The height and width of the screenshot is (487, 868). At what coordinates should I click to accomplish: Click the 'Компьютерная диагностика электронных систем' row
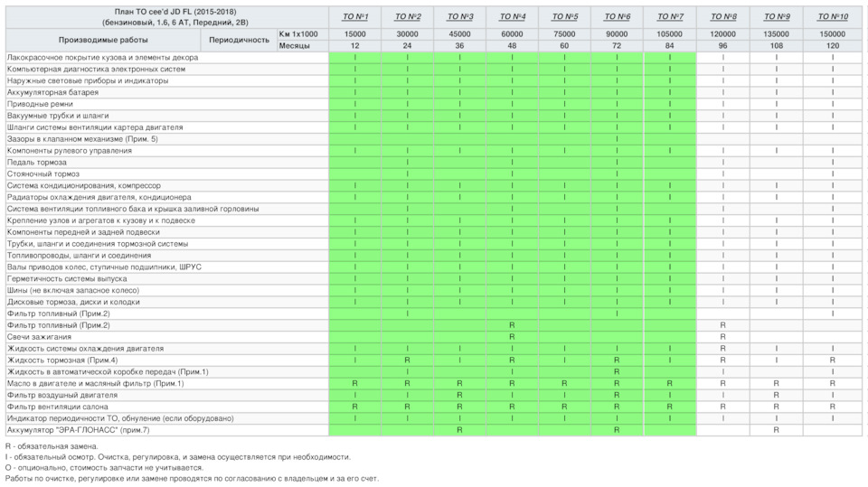[97, 70]
